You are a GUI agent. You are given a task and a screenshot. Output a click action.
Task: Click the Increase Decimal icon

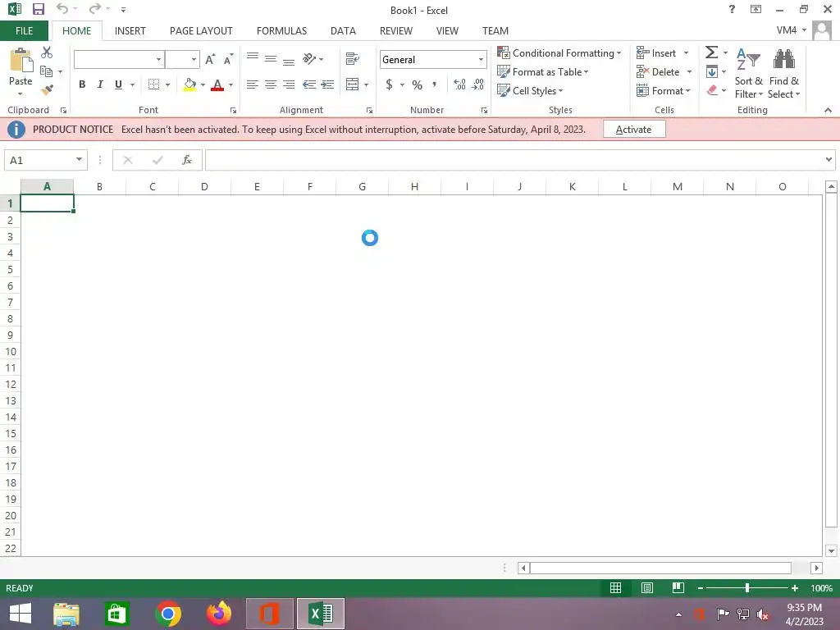pos(459,84)
